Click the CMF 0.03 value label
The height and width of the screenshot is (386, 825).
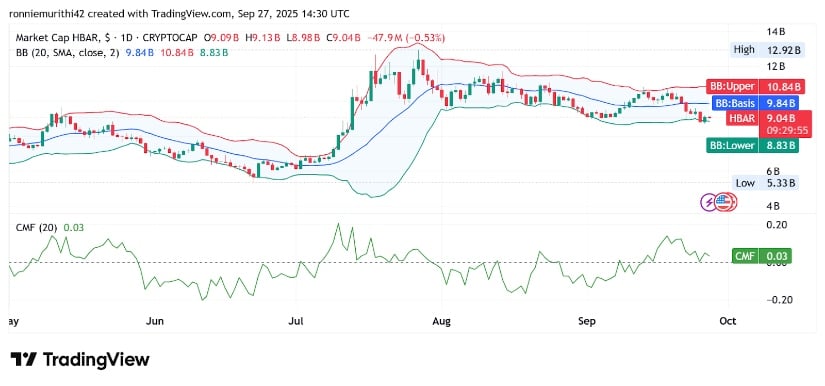(x=762, y=256)
